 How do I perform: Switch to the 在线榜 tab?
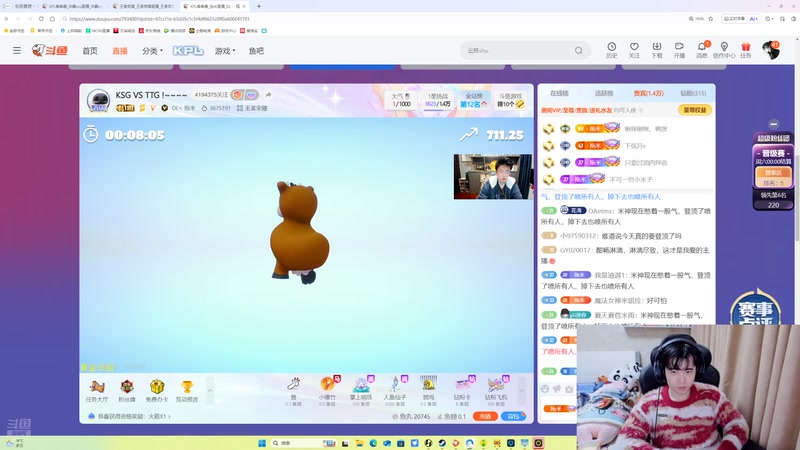point(559,93)
